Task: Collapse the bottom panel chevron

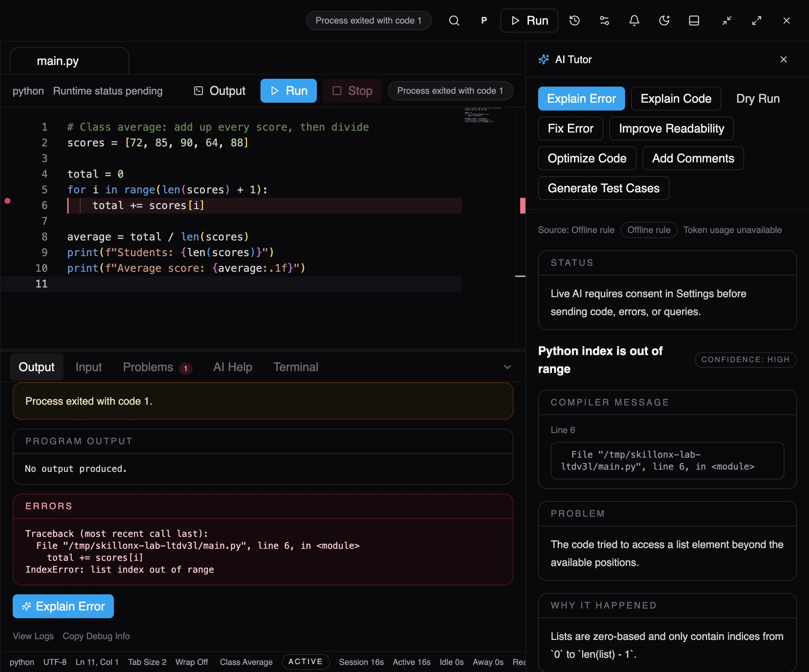Action: [507, 367]
